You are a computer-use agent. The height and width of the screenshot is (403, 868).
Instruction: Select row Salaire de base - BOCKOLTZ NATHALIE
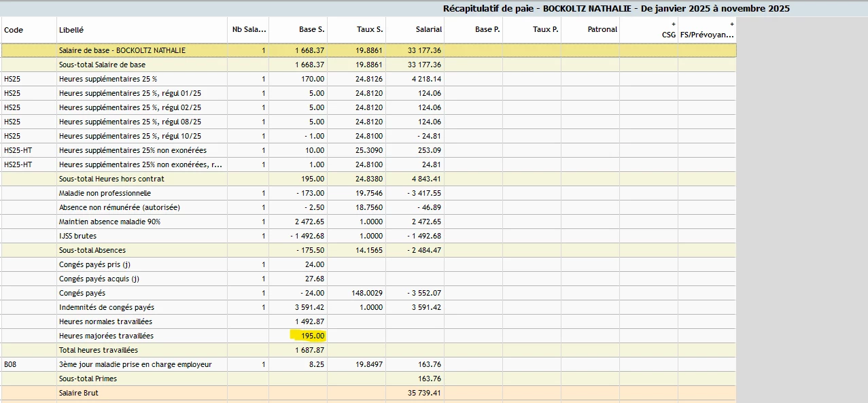click(x=368, y=50)
